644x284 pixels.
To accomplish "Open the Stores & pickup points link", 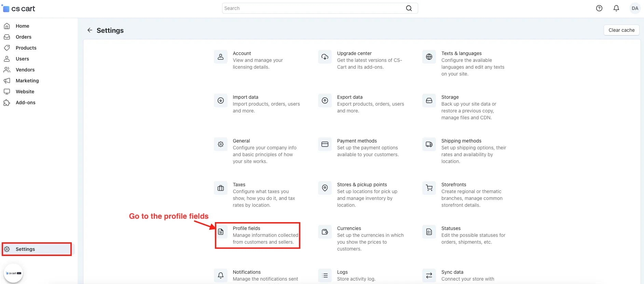I will (362, 185).
